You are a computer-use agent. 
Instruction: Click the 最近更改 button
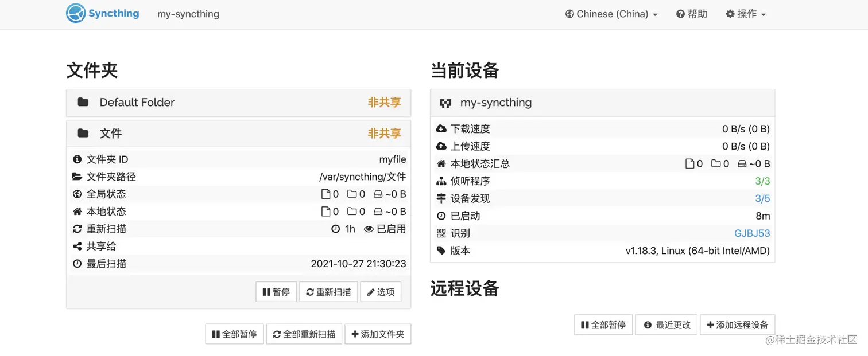pos(666,324)
